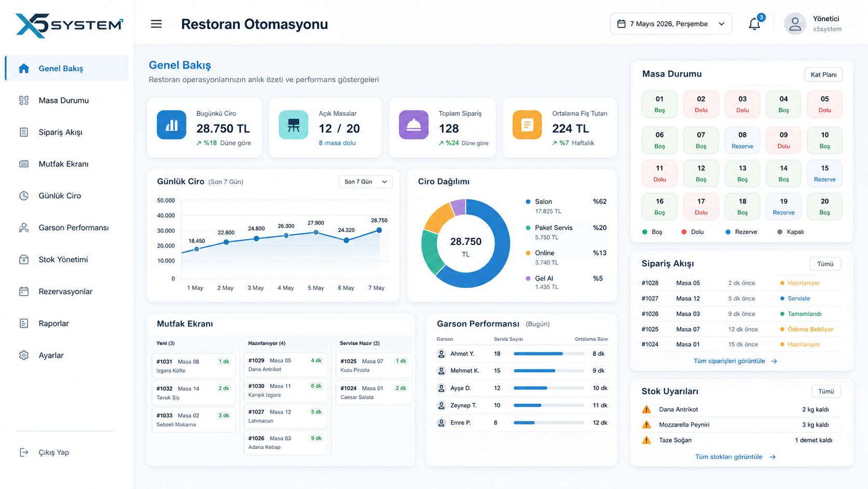
Task: Click the Ortalama Fiş Tutarı receipt icon
Action: click(x=527, y=125)
